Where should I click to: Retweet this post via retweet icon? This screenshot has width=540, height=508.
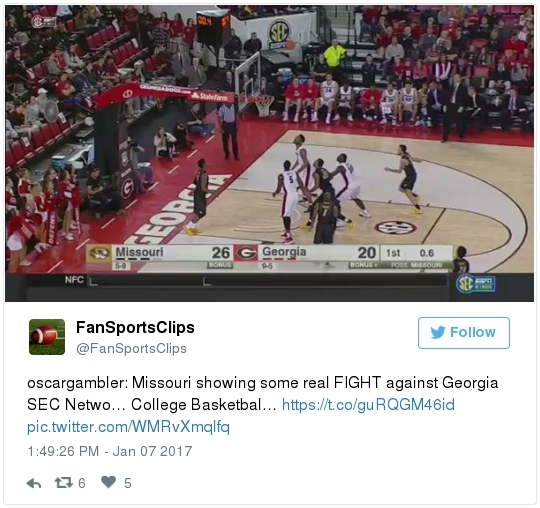pos(64,482)
